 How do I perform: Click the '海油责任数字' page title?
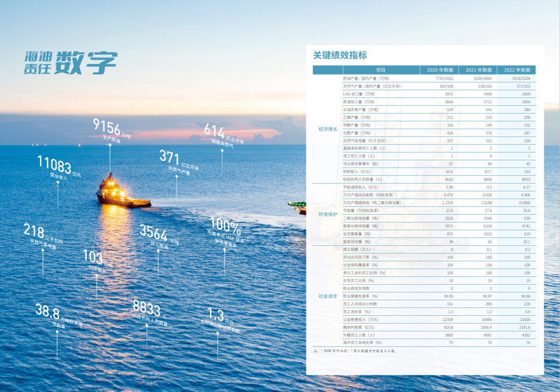click(71, 62)
